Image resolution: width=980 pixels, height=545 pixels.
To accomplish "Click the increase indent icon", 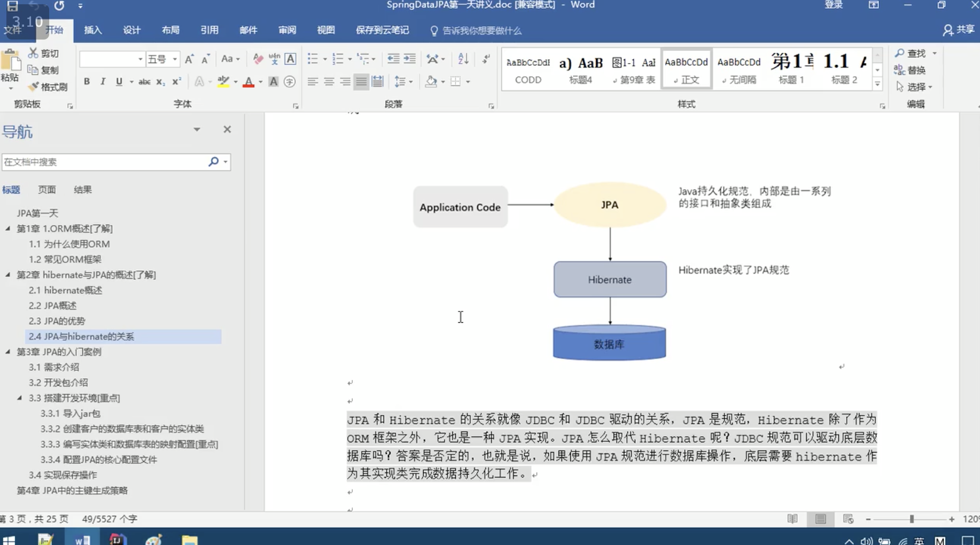I will tap(410, 59).
